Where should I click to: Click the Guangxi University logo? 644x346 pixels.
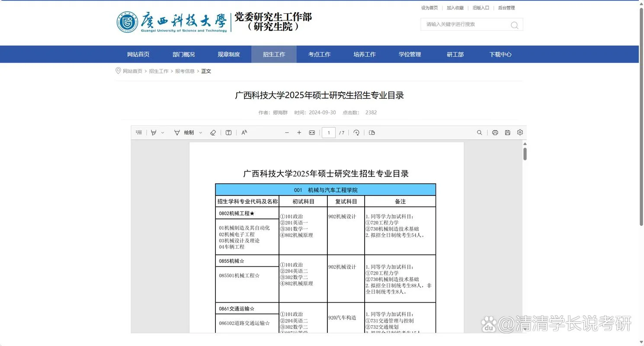[171, 22]
